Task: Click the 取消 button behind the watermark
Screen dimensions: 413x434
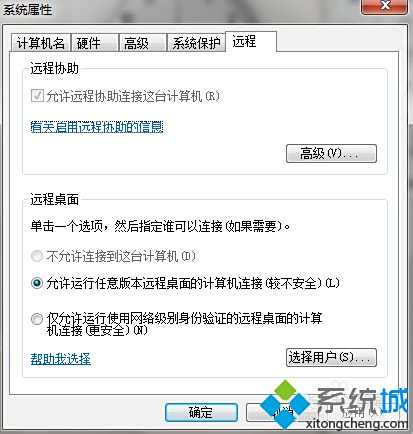Action: pos(283,412)
